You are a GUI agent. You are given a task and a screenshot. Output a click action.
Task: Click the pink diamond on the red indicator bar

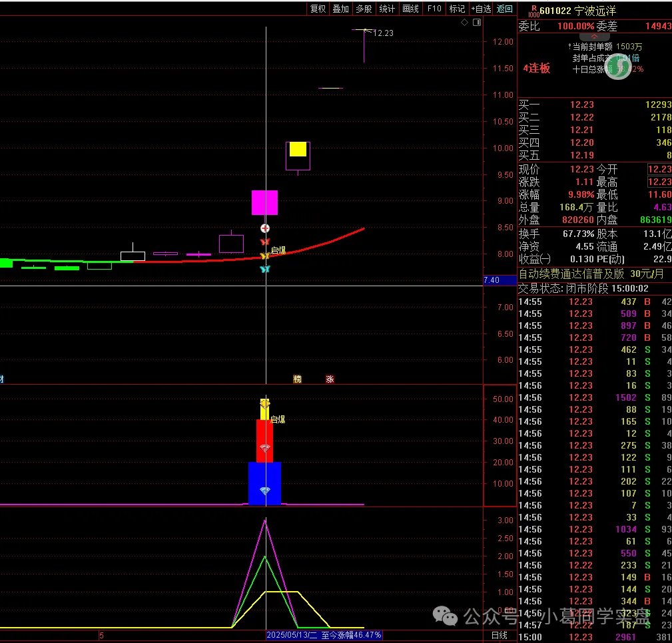[x=265, y=448]
